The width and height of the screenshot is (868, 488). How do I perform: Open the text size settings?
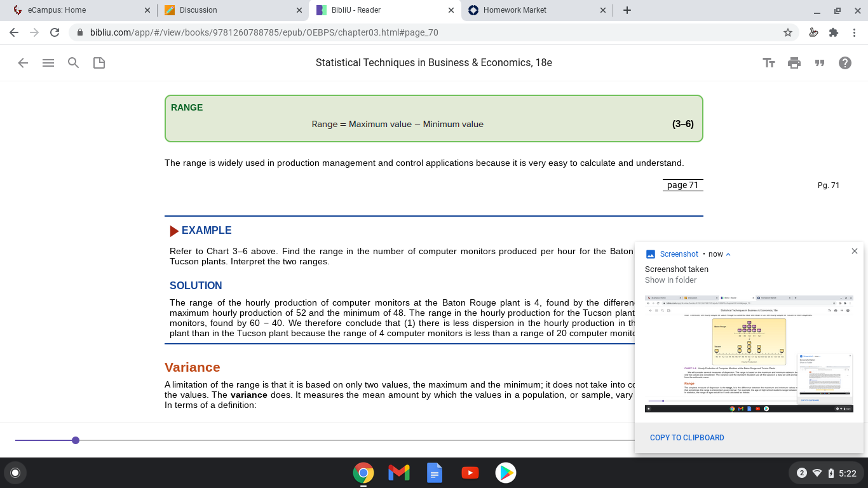769,63
